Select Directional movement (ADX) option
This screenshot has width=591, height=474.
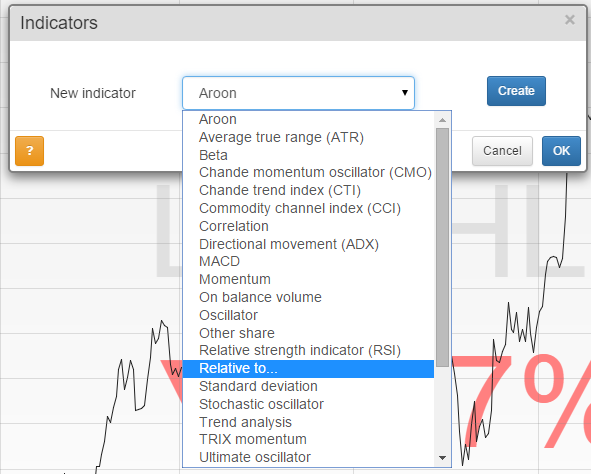point(308,244)
